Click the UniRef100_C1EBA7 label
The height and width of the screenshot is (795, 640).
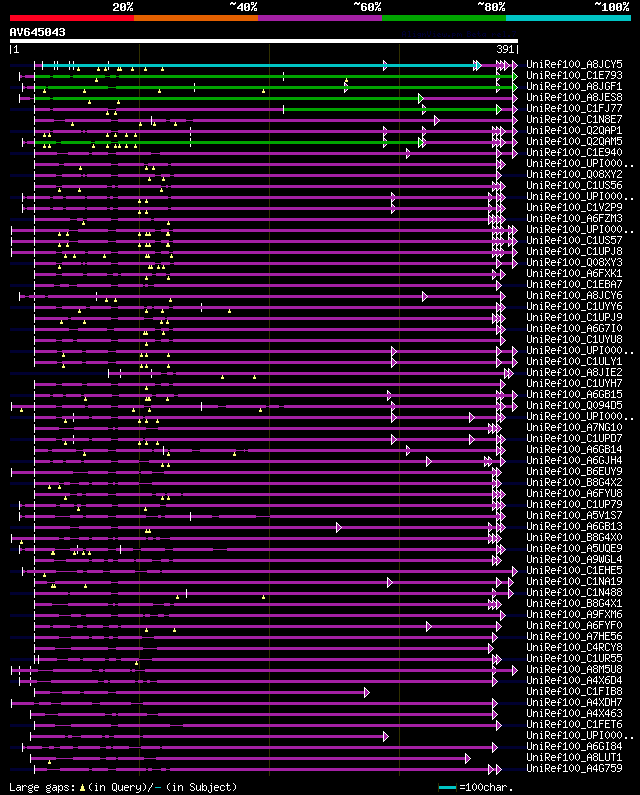pyautogui.click(x=574, y=284)
